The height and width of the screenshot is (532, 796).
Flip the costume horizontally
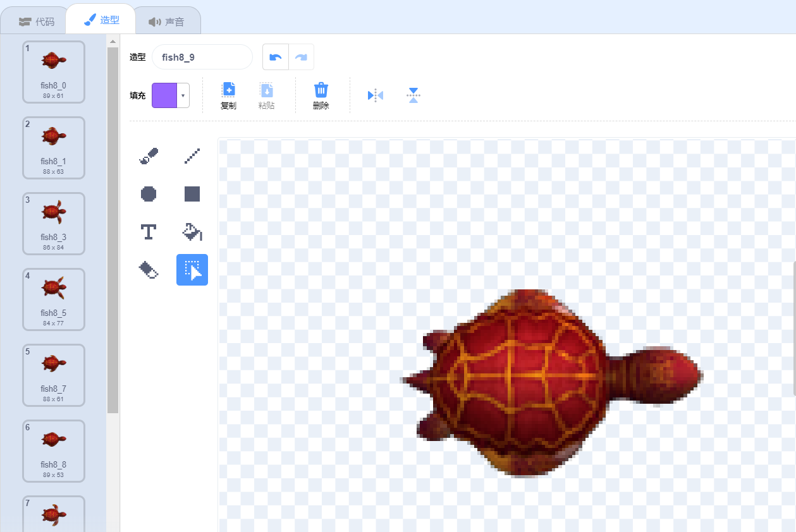pos(375,95)
